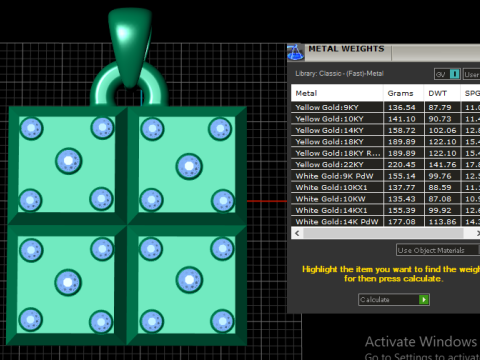Click the User library button
This screenshot has height=360, width=480.
(x=472, y=74)
